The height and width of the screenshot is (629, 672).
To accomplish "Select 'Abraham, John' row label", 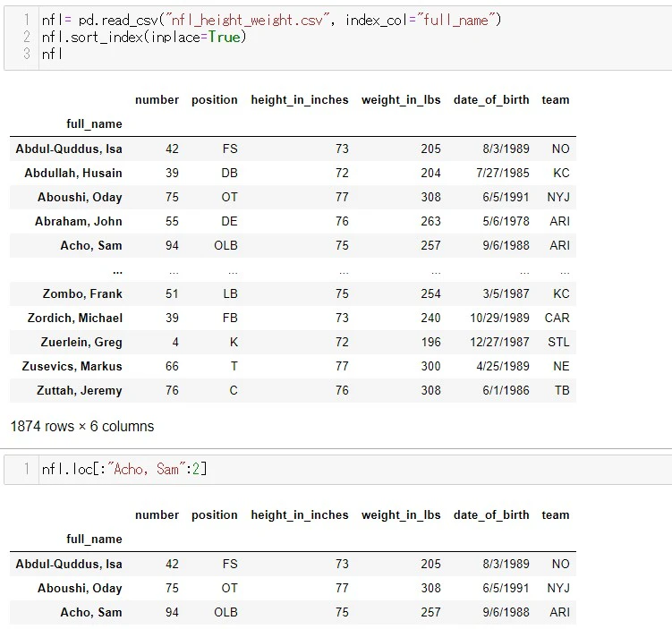I will pyautogui.click(x=79, y=221).
